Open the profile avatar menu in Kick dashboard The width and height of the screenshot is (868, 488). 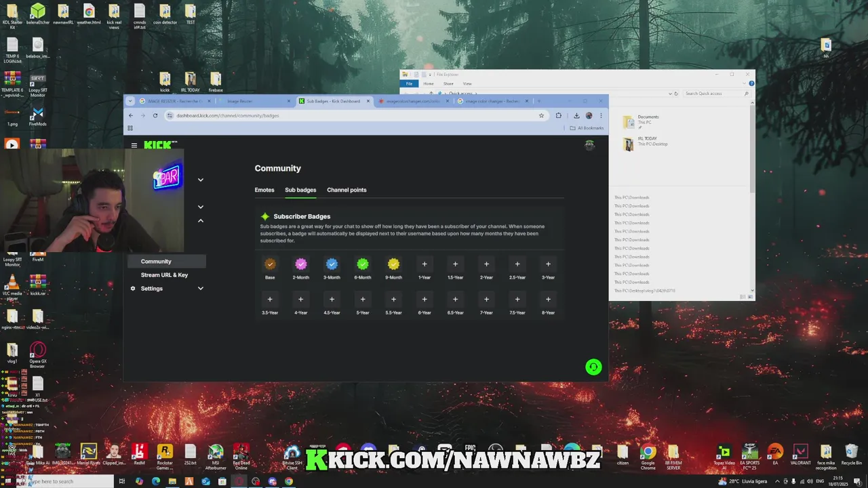tap(589, 145)
